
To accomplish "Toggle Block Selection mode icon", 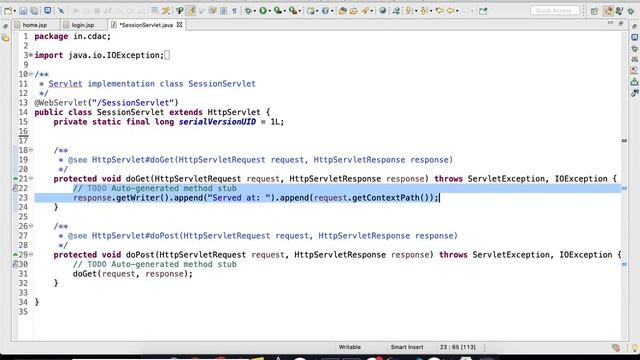I will (x=223, y=11).
